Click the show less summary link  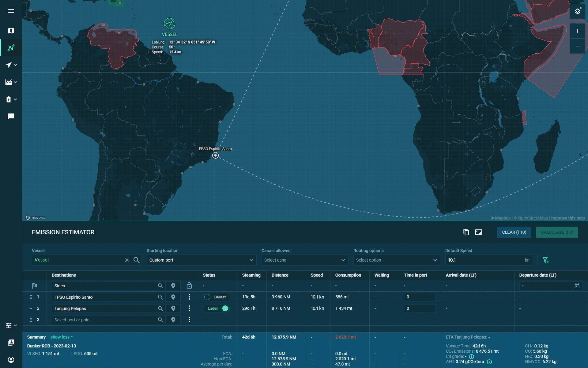pos(61,337)
